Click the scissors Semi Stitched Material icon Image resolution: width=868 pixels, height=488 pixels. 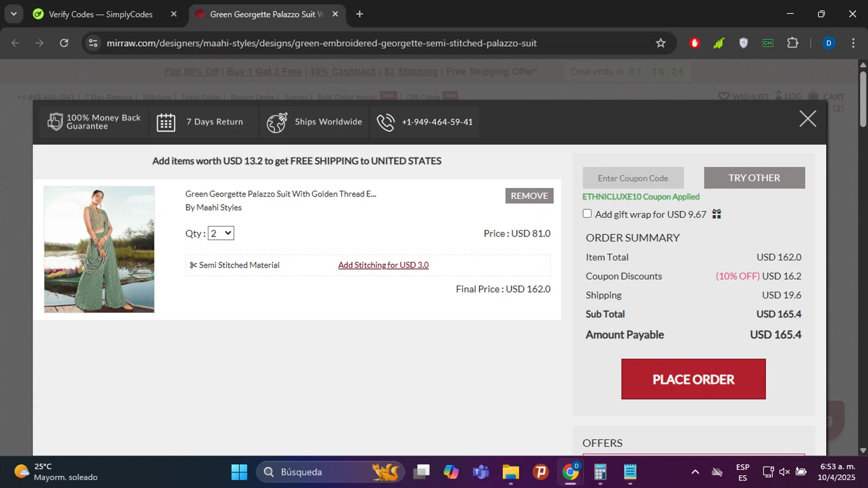[x=193, y=265]
